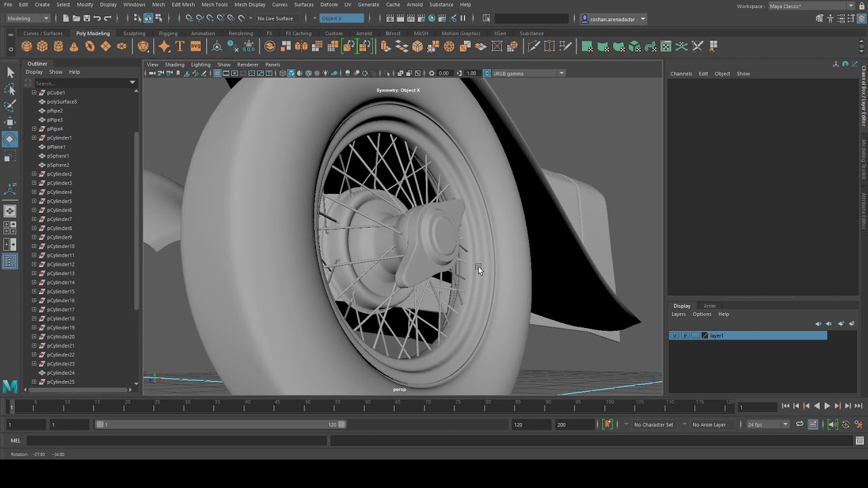The height and width of the screenshot is (488, 868).
Task: Open the Mesh Tools menu
Action: click(214, 5)
